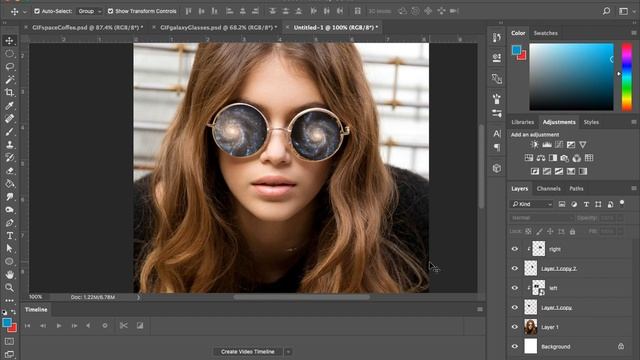Image resolution: width=640 pixels, height=360 pixels.
Task: Select the Elliptical Marquee tool
Action: point(9,53)
